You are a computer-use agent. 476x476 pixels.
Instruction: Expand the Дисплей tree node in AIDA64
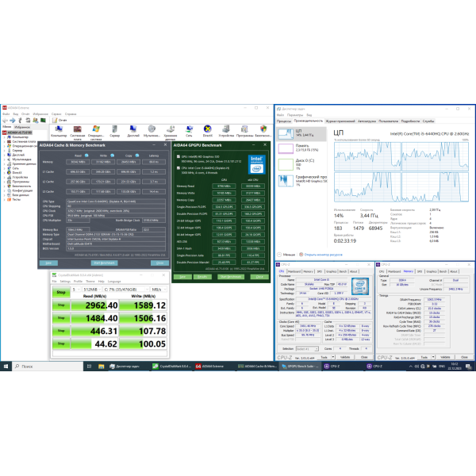click(x=5, y=155)
